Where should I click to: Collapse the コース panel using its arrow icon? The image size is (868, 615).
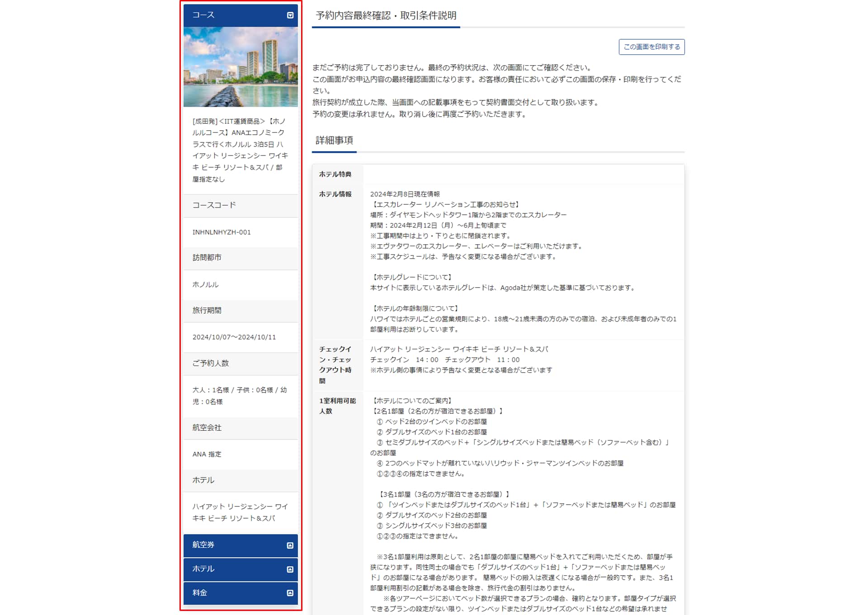[290, 15]
